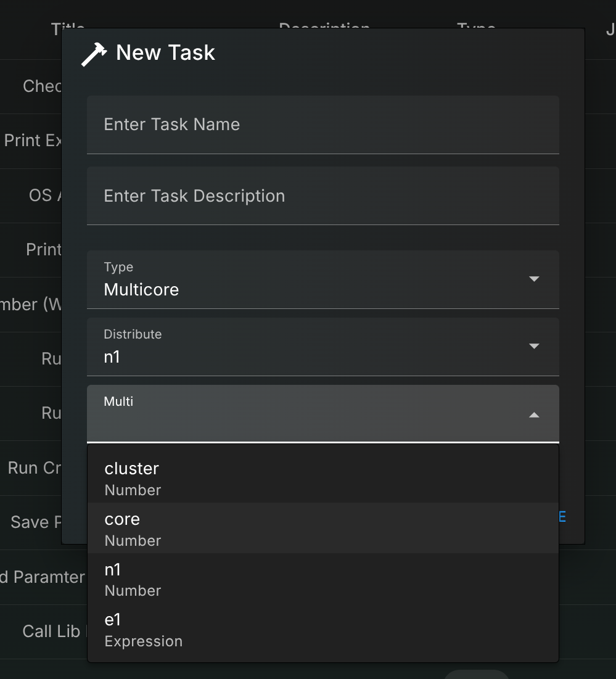The width and height of the screenshot is (616, 679).
Task: Focus the Enter Task Description field
Action: [x=322, y=196]
